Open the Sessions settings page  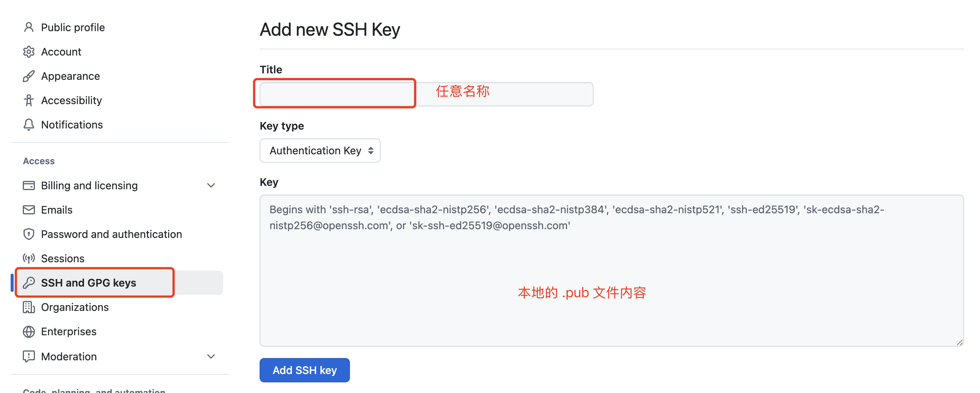pyautogui.click(x=63, y=258)
